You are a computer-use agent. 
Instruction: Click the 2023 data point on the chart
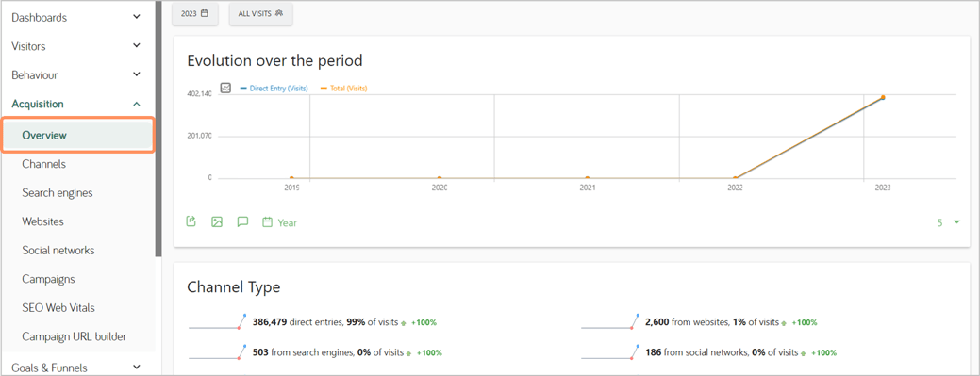coord(883,97)
